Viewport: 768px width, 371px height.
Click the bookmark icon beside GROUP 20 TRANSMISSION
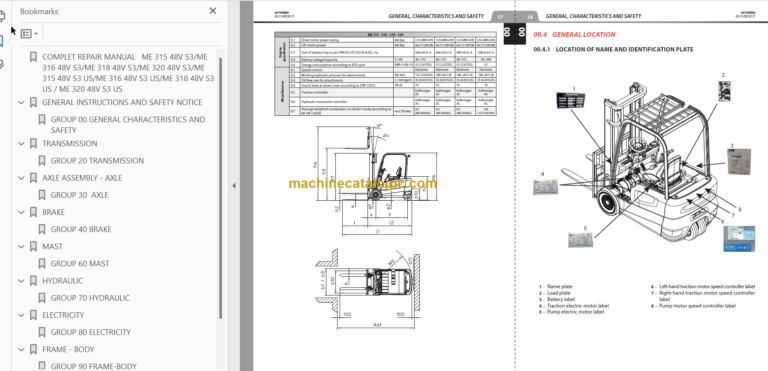(42, 161)
